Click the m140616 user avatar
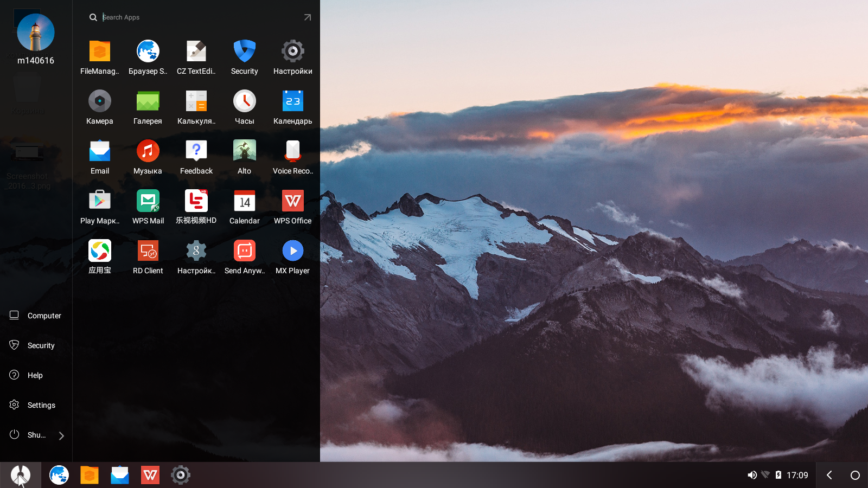The image size is (868, 488). pos(36,33)
